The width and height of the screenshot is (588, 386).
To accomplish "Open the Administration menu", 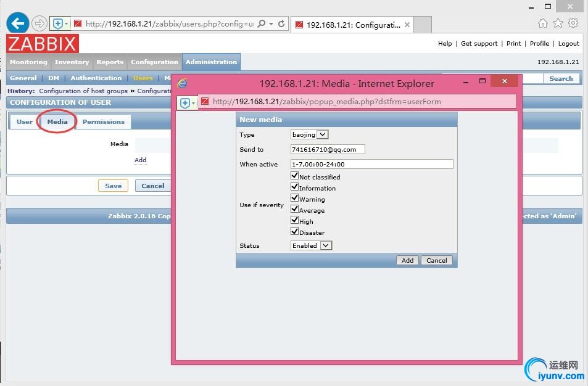I will click(211, 62).
